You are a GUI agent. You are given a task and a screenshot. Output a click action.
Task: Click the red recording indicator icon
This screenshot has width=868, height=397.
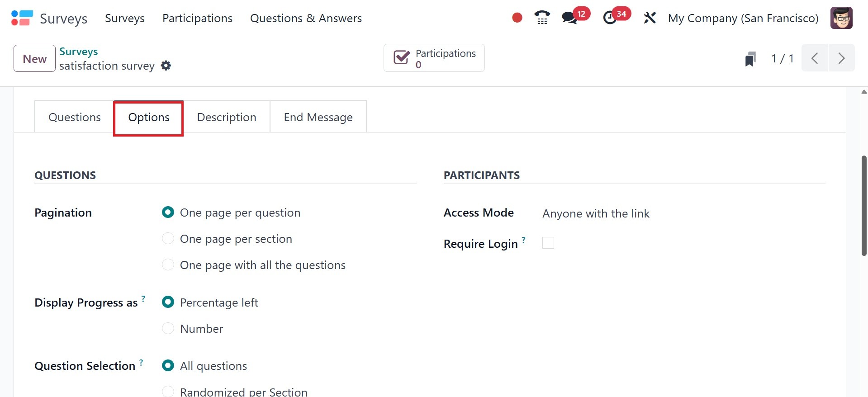click(517, 18)
